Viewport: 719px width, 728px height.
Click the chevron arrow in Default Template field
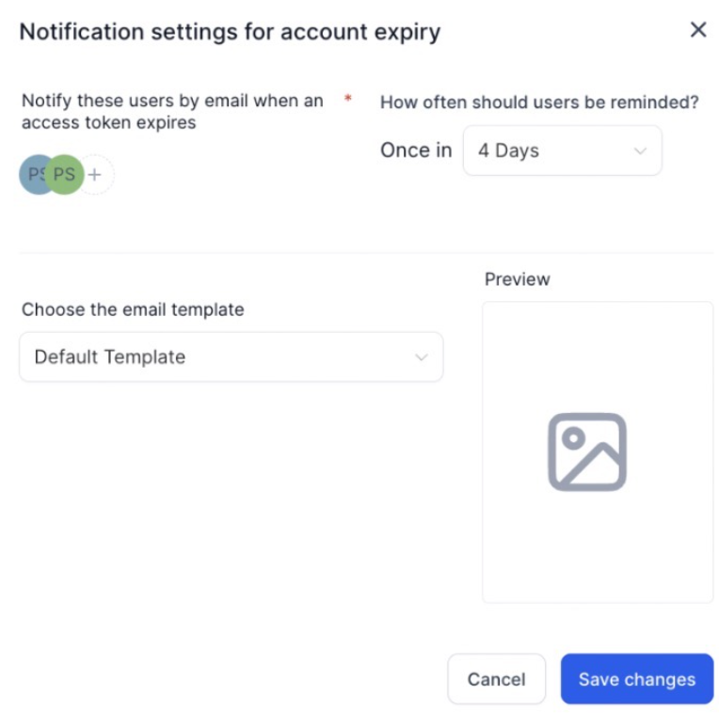click(421, 356)
